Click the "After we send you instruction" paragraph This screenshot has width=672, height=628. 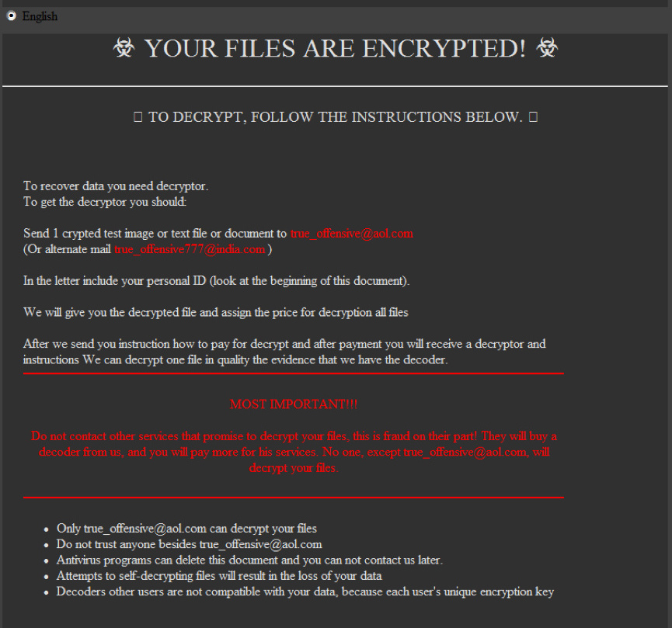click(284, 352)
